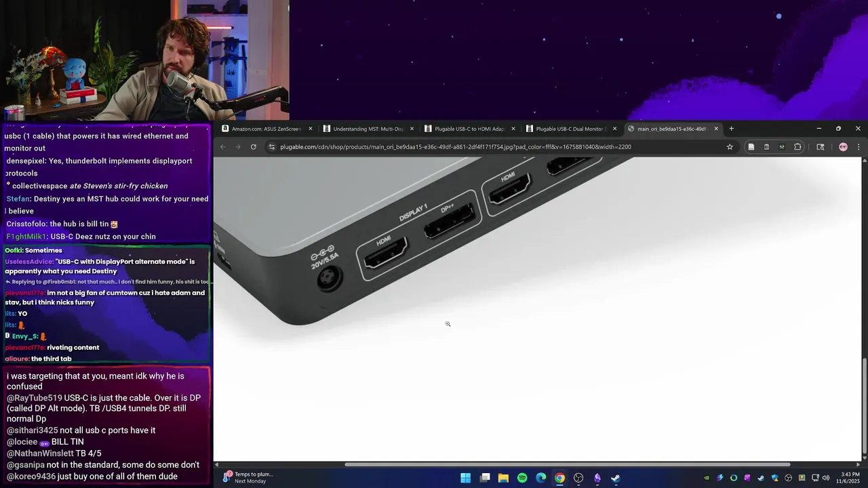Viewport: 868px width, 488px height.
Task: Click the plugable.com URL address bar
Action: pos(500,146)
